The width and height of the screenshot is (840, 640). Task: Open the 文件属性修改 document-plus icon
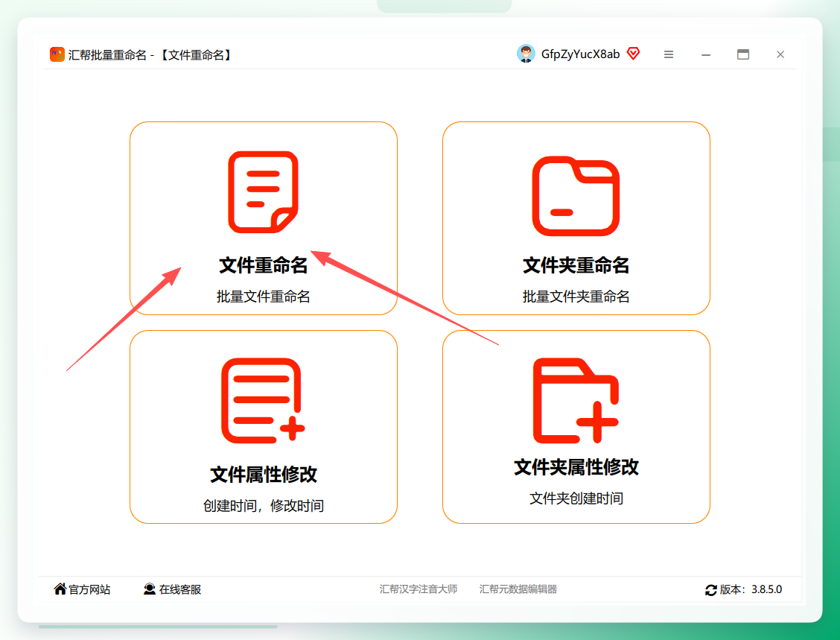click(x=263, y=400)
